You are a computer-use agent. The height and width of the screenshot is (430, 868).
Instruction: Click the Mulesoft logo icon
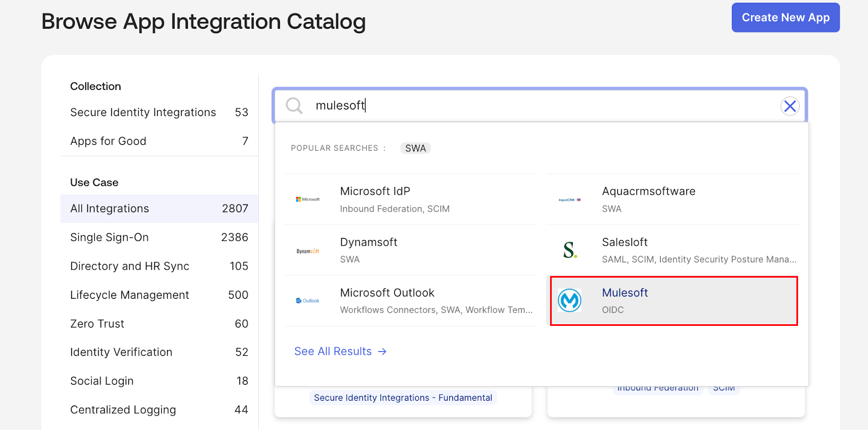point(570,300)
